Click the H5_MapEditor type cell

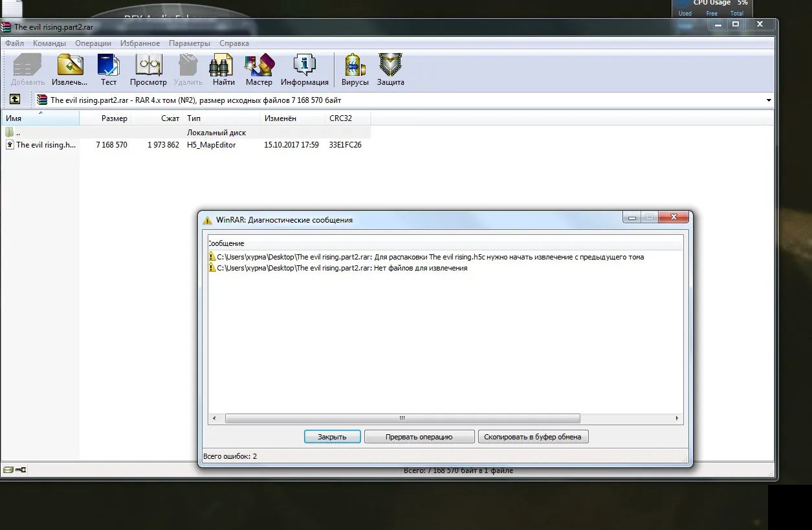[211, 145]
